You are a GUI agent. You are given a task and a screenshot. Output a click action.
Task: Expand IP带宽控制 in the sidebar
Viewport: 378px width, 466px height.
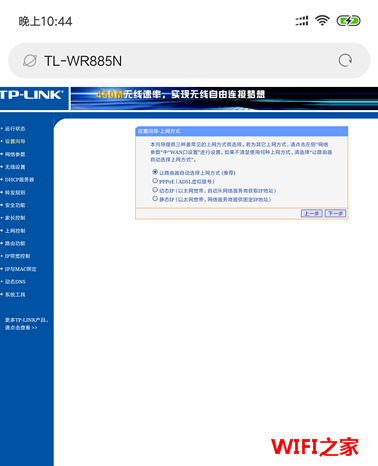coord(17,256)
